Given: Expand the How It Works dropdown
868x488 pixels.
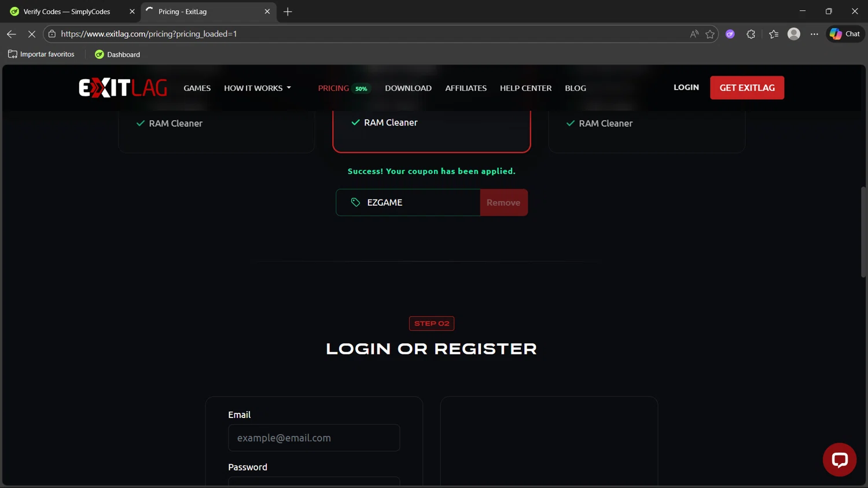Looking at the screenshot, I should (x=258, y=88).
